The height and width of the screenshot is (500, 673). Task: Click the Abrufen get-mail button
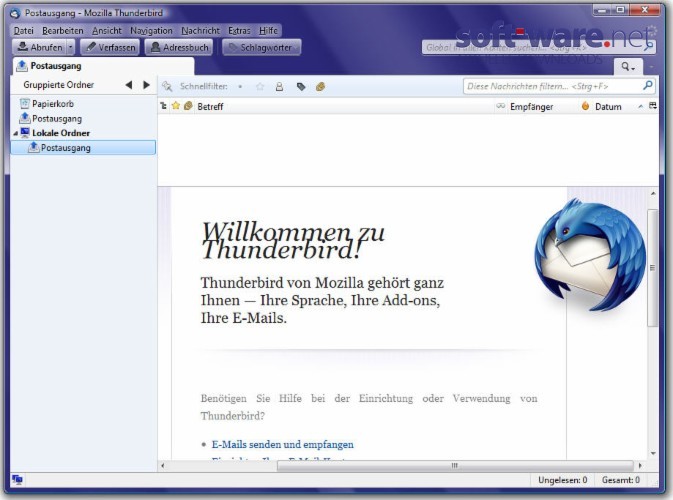click(39, 47)
